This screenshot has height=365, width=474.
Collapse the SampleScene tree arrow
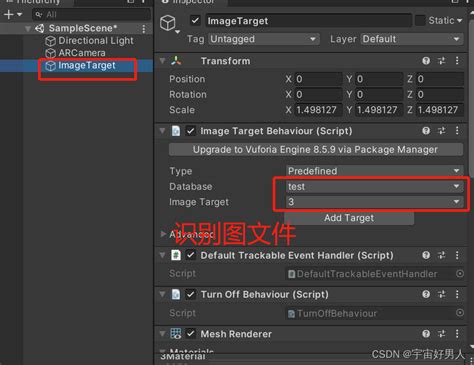pos(28,29)
